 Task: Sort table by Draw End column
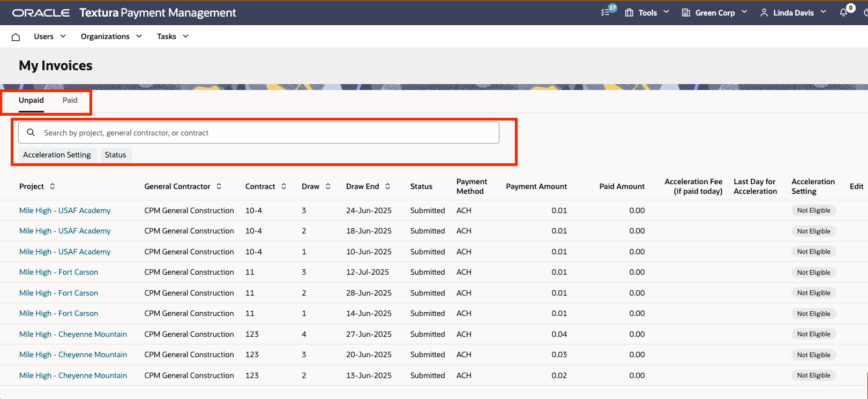pyautogui.click(x=387, y=186)
